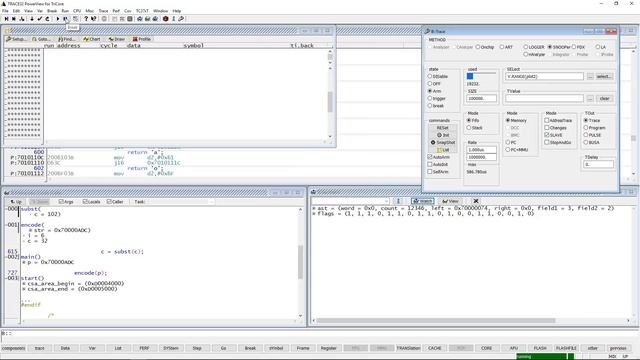Click the RESet command button

tap(442, 128)
